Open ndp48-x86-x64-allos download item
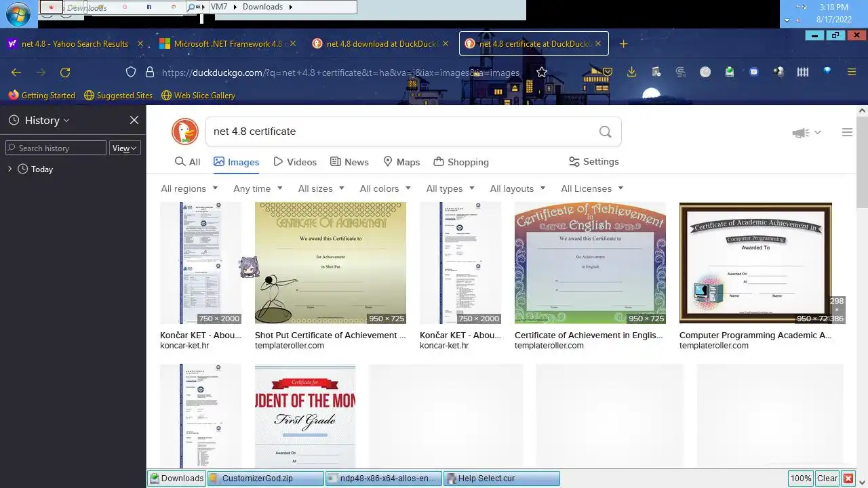Screen dimensions: 868x488 [x=384, y=479]
